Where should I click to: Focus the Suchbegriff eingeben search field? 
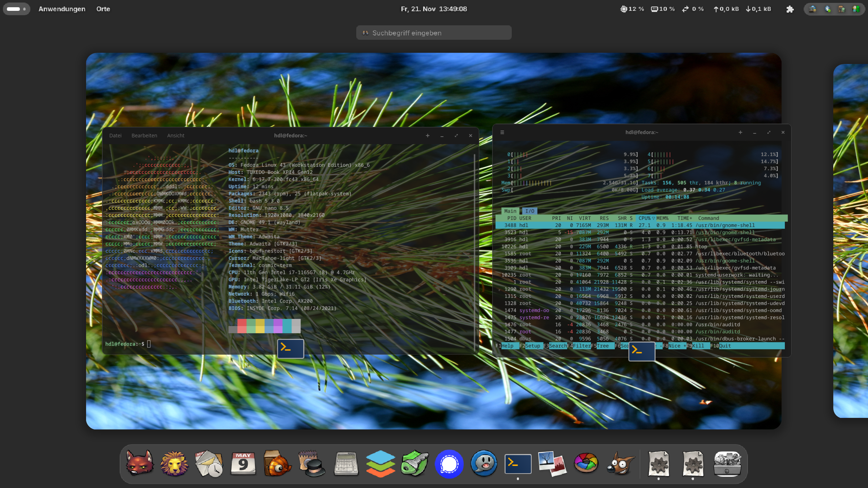tap(434, 33)
